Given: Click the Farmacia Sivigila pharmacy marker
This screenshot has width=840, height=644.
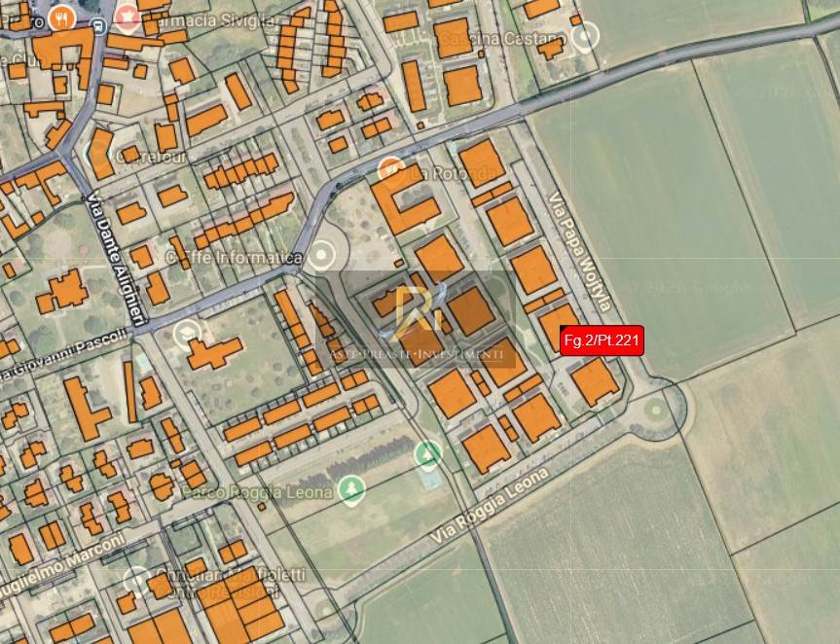Looking at the screenshot, I should [x=129, y=18].
